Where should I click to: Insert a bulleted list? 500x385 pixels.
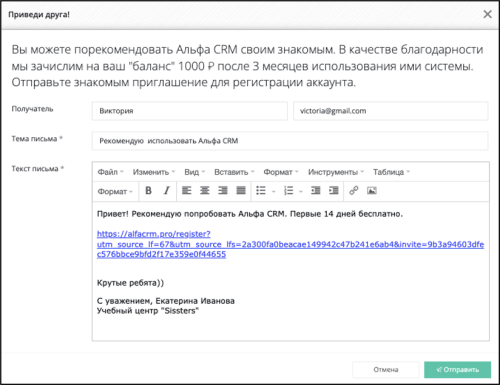coord(261,191)
